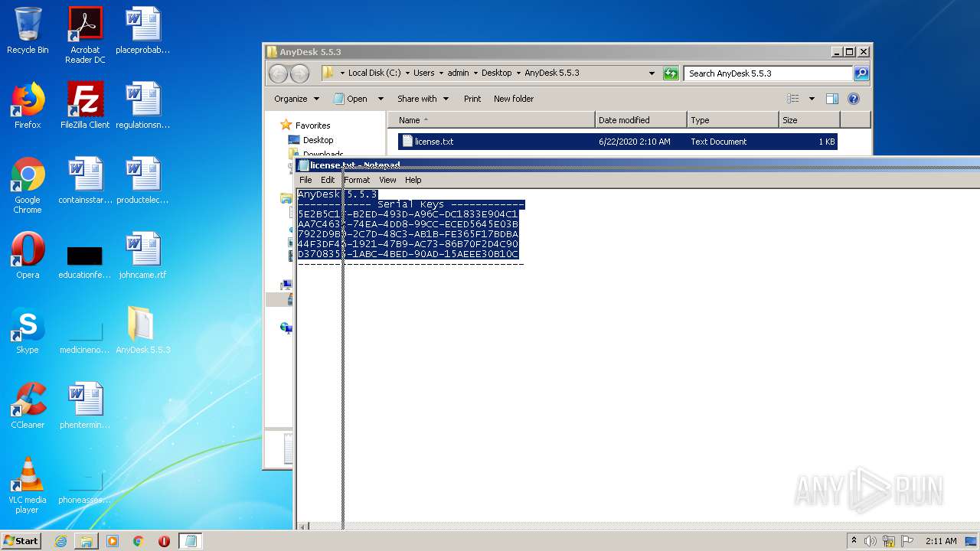
Task: Open Notepad's Format menu
Action: point(357,180)
